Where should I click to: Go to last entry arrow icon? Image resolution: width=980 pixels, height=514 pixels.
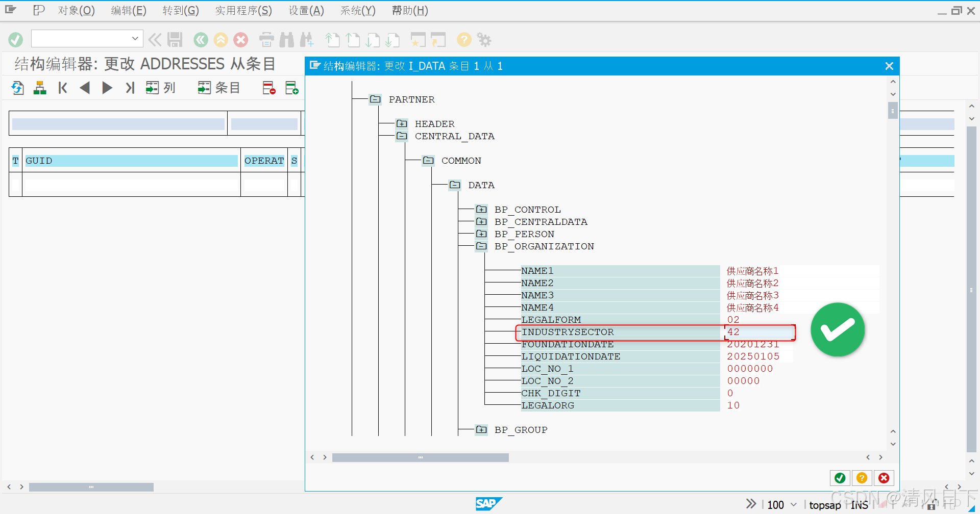pos(130,88)
